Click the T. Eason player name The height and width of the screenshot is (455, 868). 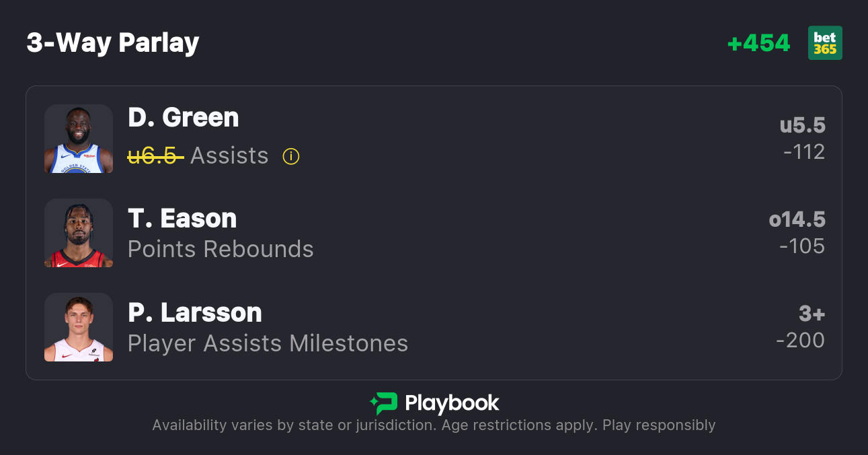[182, 218]
